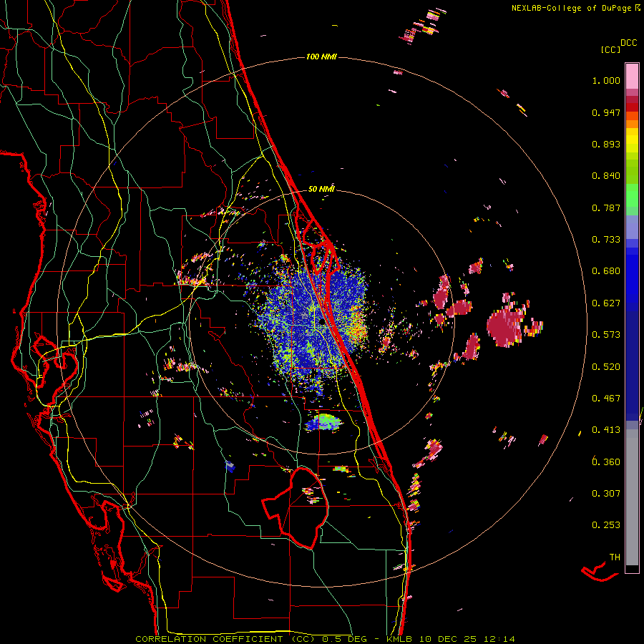
Task: Click the 12:14 timestamp in the footer
Action: [x=498, y=639]
